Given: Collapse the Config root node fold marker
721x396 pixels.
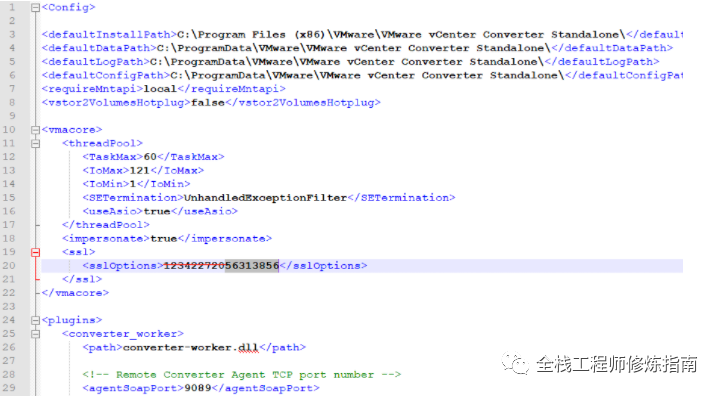Looking at the screenshot, I should [x=35, y=7].
